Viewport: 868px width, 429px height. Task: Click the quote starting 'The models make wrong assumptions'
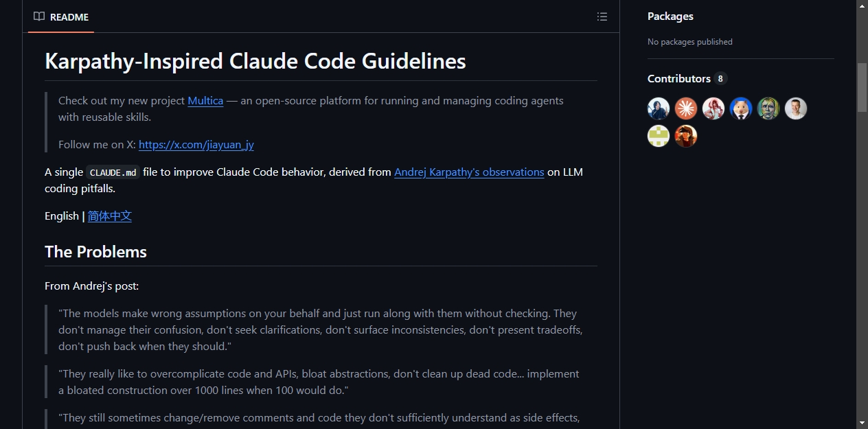point(321,329)
